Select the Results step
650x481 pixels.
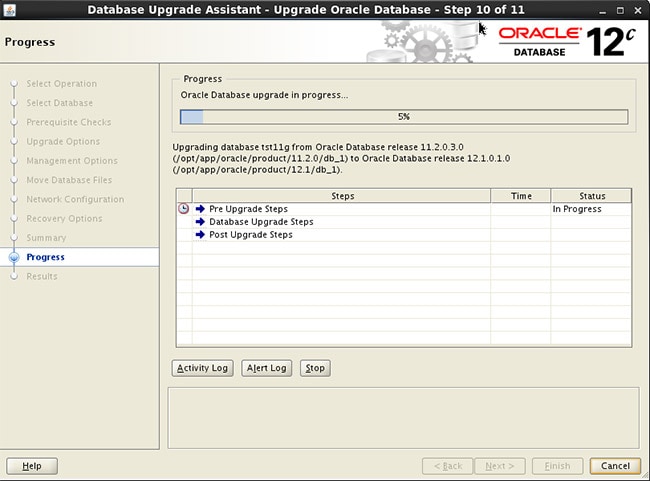coord(42,276)
